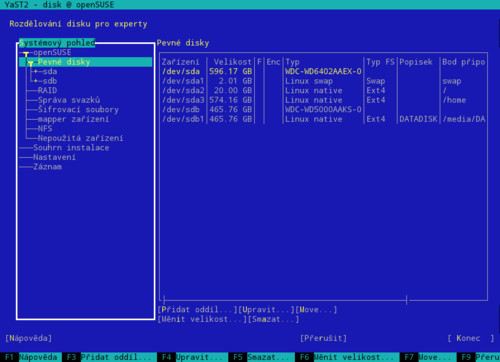Select the /dev/sda2 partition row

pyautogui.click(x=323, y=90)
